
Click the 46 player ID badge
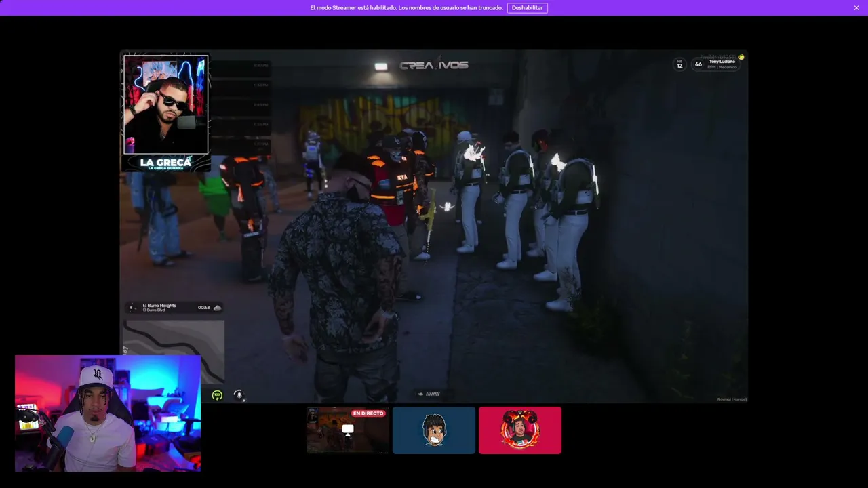click(698, 65)
